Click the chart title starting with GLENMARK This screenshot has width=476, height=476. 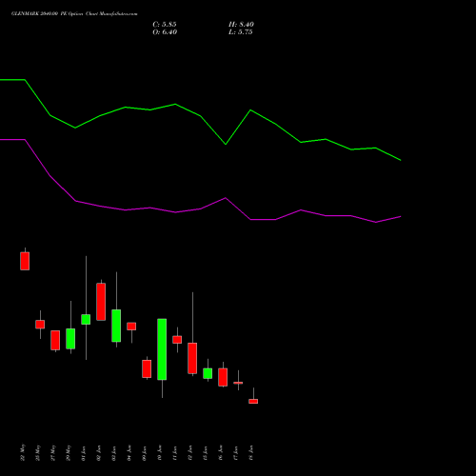point(74,14)
